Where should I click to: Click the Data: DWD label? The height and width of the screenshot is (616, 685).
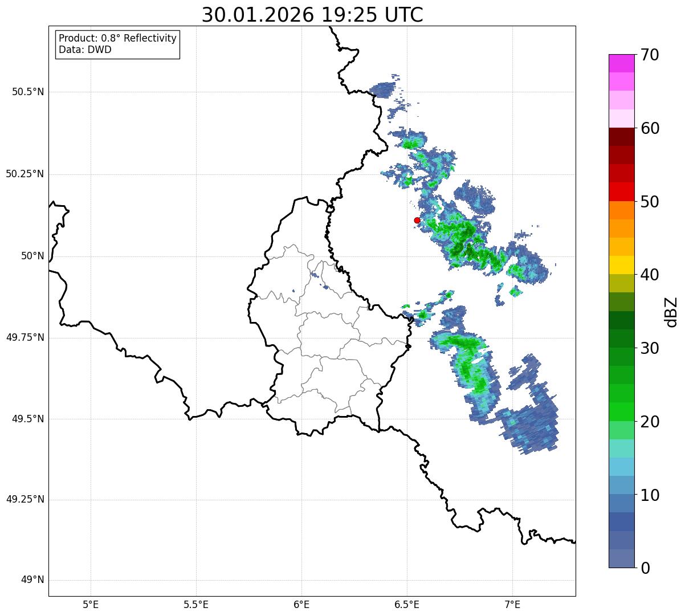tap(85, 50)
